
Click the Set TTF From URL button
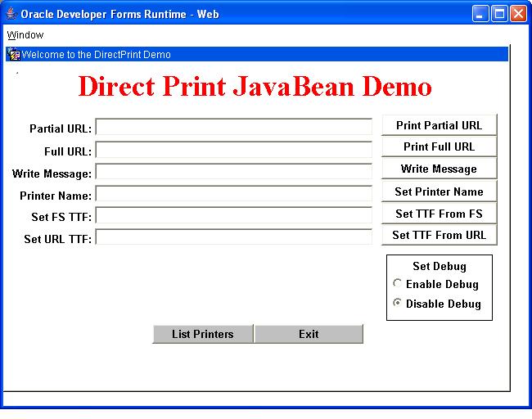(439, 235)
